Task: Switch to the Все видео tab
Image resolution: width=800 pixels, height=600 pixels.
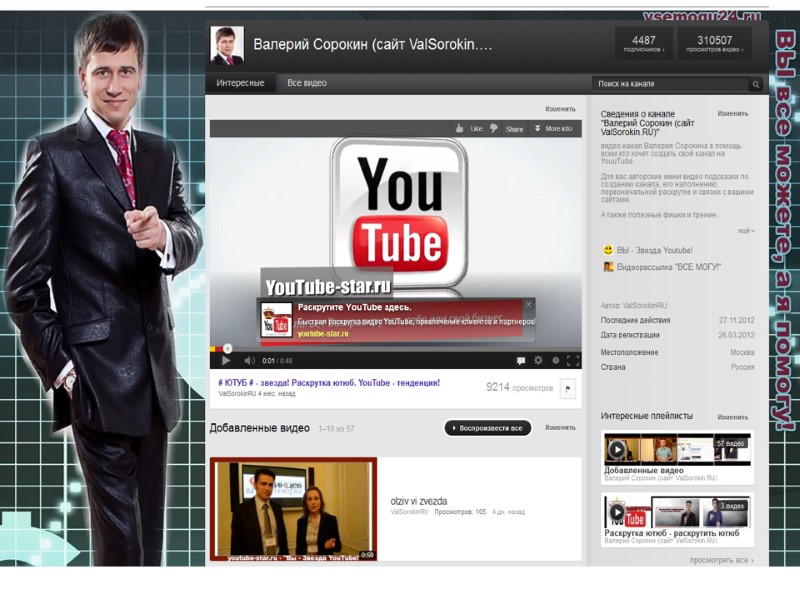Action: [x=307, y=83]
